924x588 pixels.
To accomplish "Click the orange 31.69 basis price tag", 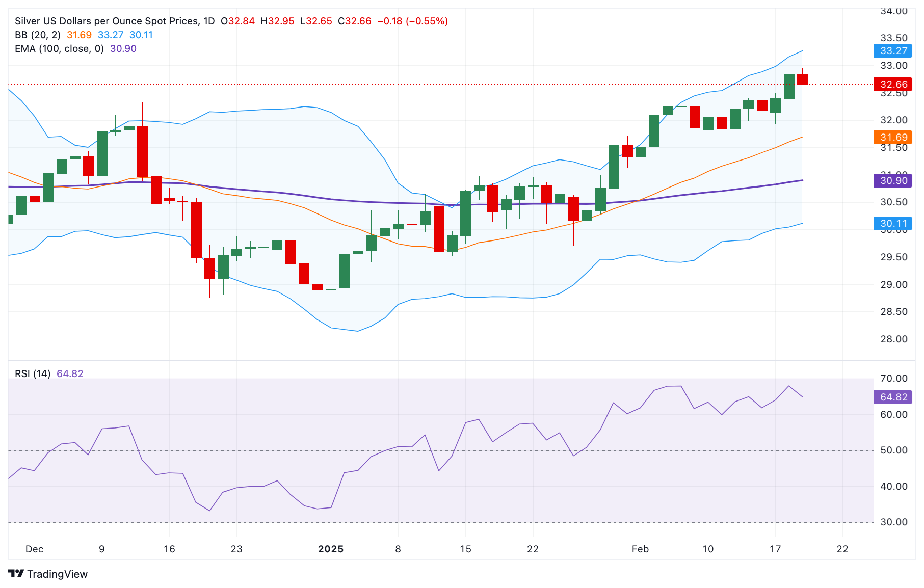I will click(x=893, y=137).
